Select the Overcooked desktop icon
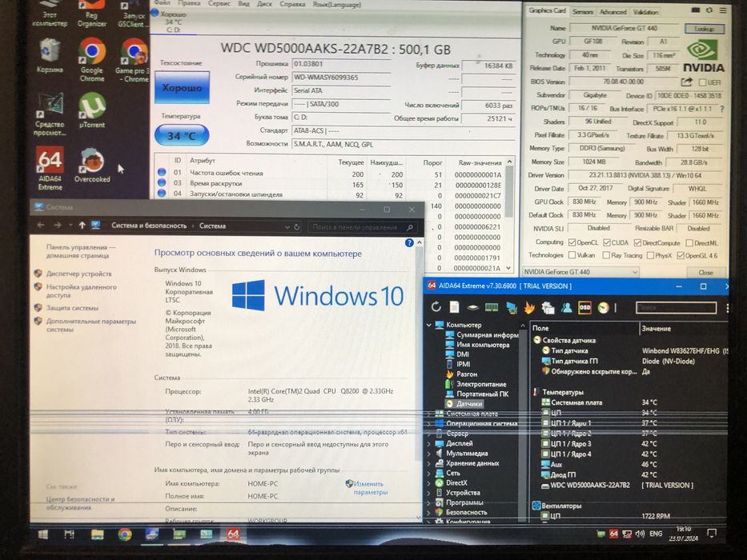This screenshot has width=747, height=560. (92, 166)
